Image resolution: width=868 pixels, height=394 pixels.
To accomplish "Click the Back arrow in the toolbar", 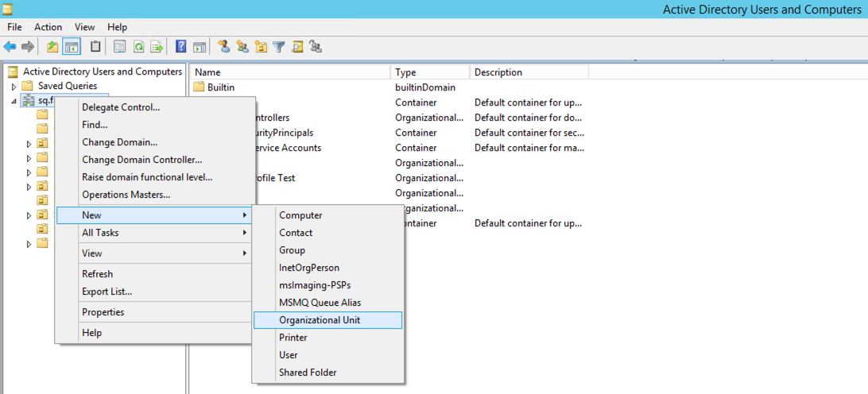I will point(10,47).
